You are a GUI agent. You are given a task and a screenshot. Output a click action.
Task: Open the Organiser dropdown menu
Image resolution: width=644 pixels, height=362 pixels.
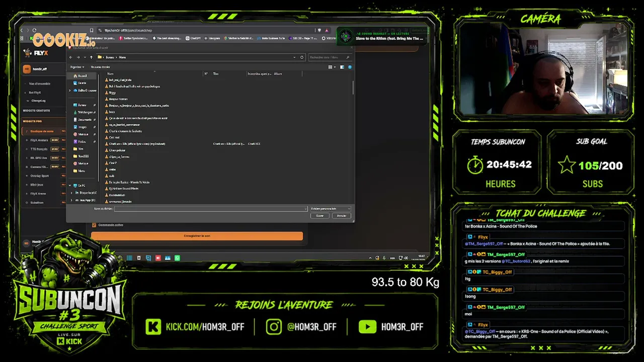[77, 67]
